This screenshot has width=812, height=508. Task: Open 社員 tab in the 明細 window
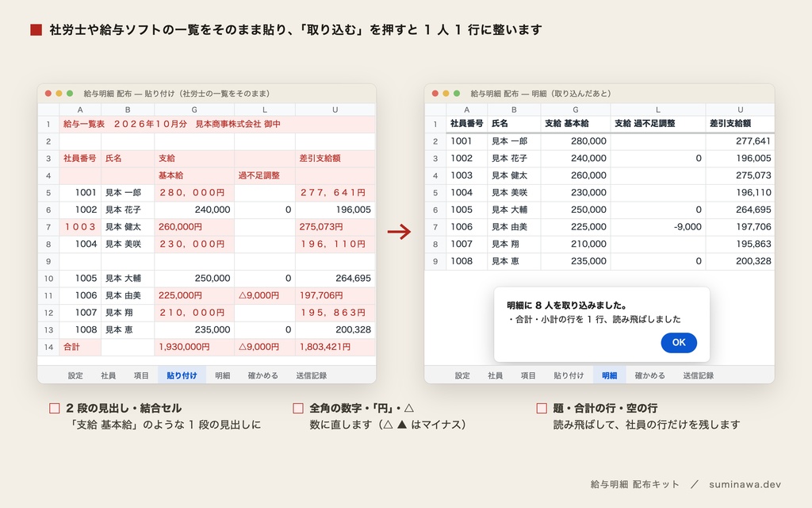(495, 375)
